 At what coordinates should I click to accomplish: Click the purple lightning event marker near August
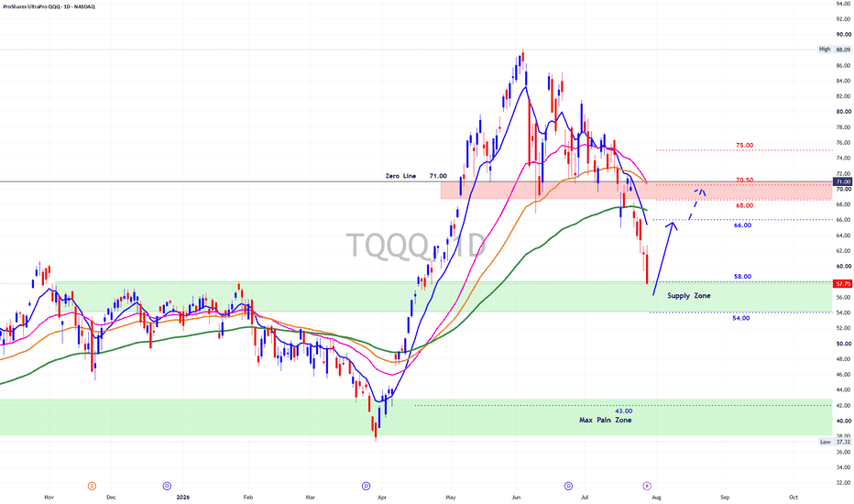pos(647,486)
